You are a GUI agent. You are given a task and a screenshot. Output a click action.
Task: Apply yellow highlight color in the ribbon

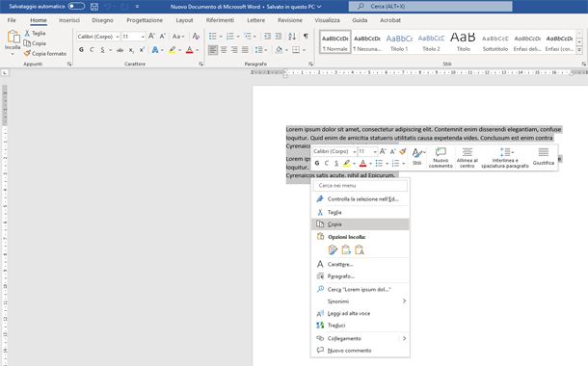(173, 50)
